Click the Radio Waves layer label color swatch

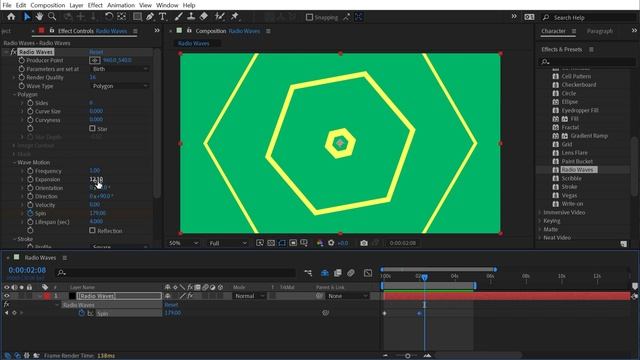(47, 296)
